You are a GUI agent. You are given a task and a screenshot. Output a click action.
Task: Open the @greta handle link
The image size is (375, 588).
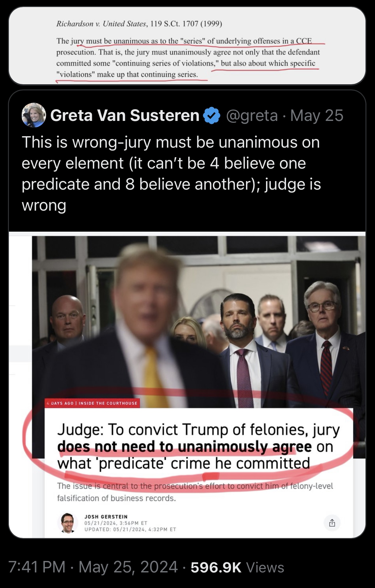pyautogui.click(x=252, y=115)
